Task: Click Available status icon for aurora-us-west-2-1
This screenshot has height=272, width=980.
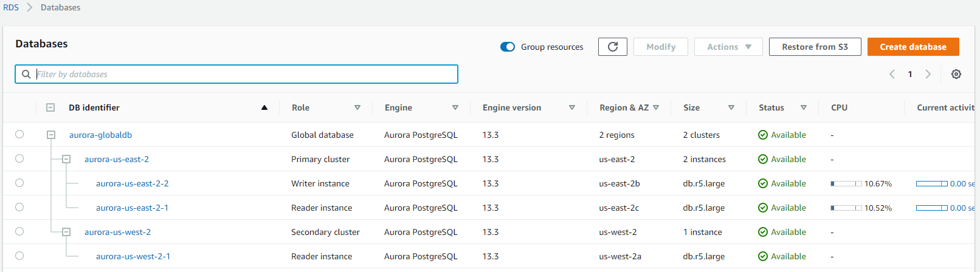Action: (763, 256)
